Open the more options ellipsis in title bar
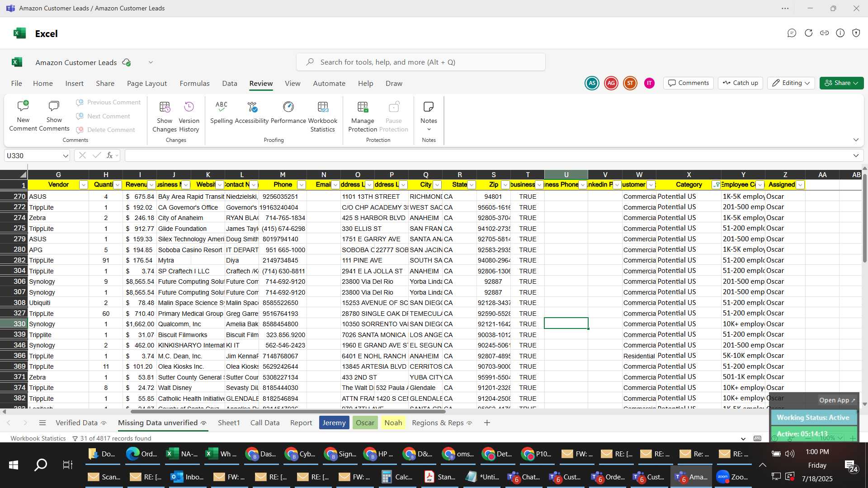This screenshot has width=868, height=488. click(x=785, y=8)
